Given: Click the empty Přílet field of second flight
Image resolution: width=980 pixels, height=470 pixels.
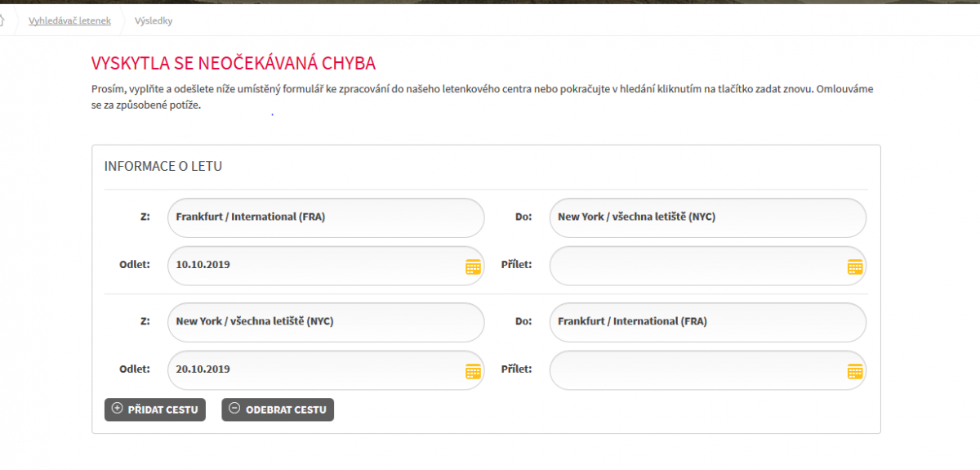Looking at the screenshot, I should [x=694, y=369].
